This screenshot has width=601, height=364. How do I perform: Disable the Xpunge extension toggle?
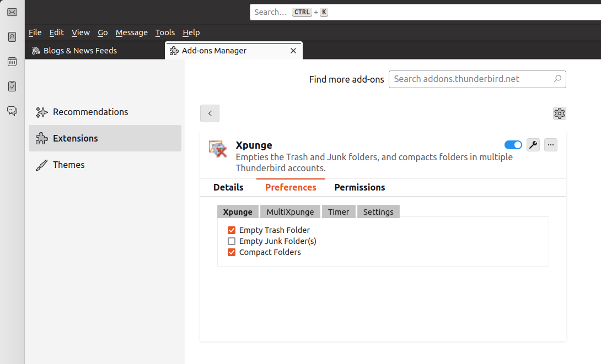tap(513, 145)
